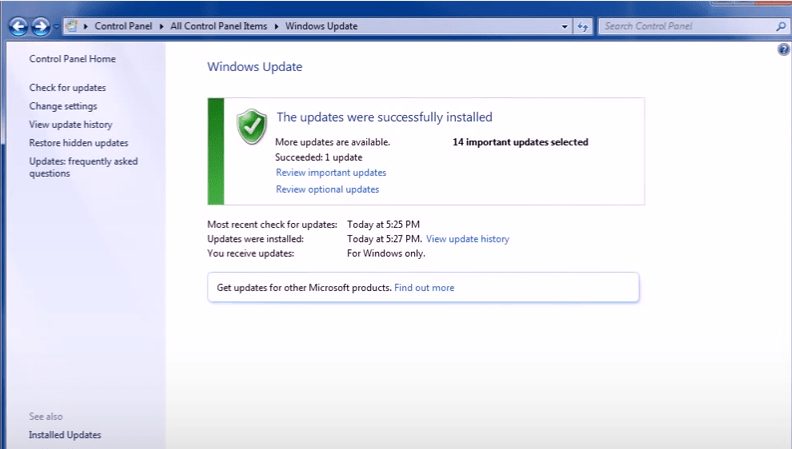Open Restore hidden updates
792x449 pixels.
[x=79, y=143]
